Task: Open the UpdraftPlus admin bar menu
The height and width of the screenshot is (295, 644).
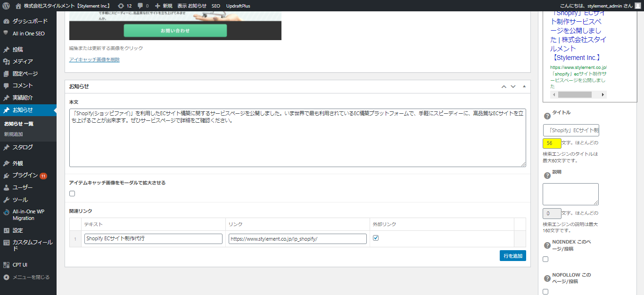Action: click(238, 6)
